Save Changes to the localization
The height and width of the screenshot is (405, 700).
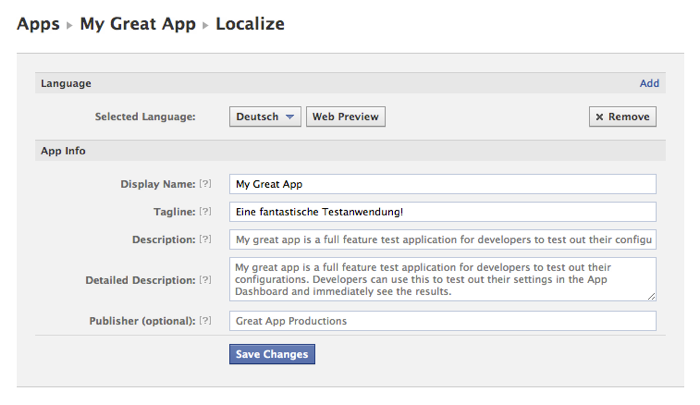[x=272, y=354]
